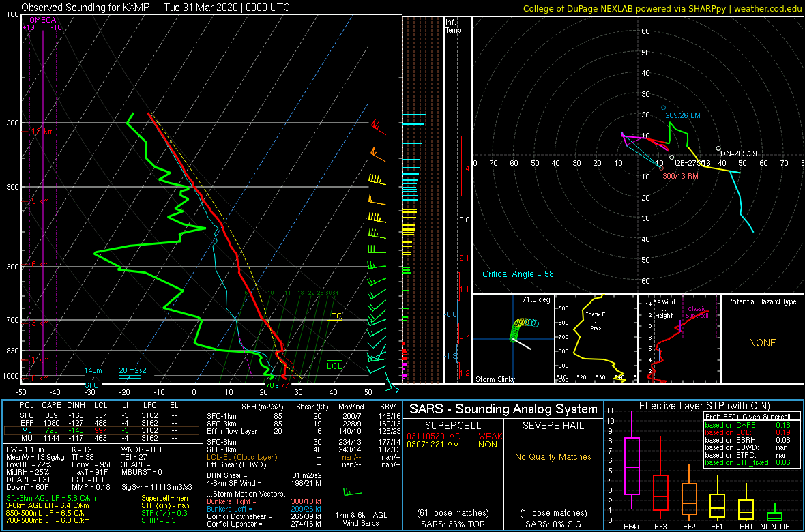
Task: Select the 'Classic Supercell' label
Action: [x=697, y=313]
